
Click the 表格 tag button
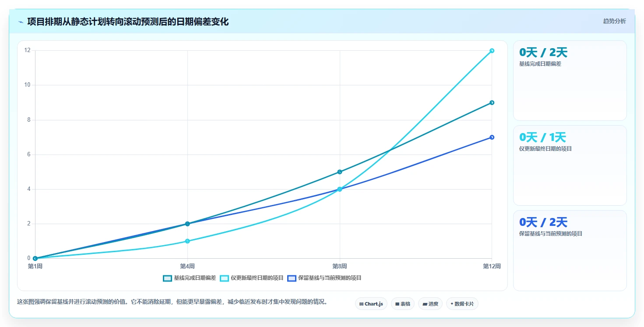402,304
